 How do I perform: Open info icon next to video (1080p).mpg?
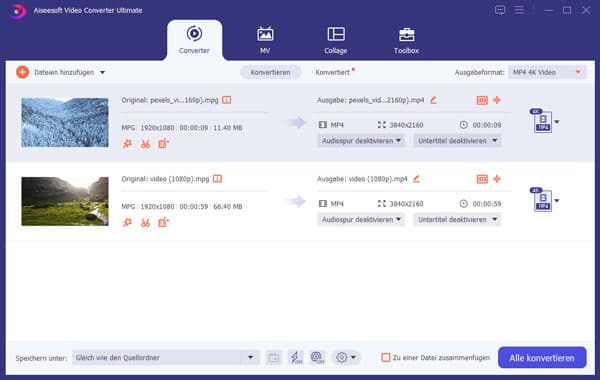point(217,179)
